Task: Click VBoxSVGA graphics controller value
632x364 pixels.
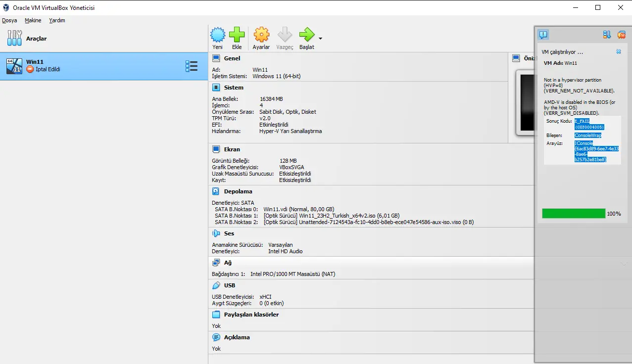Action: pyautogui.click(x=292, y=167)
